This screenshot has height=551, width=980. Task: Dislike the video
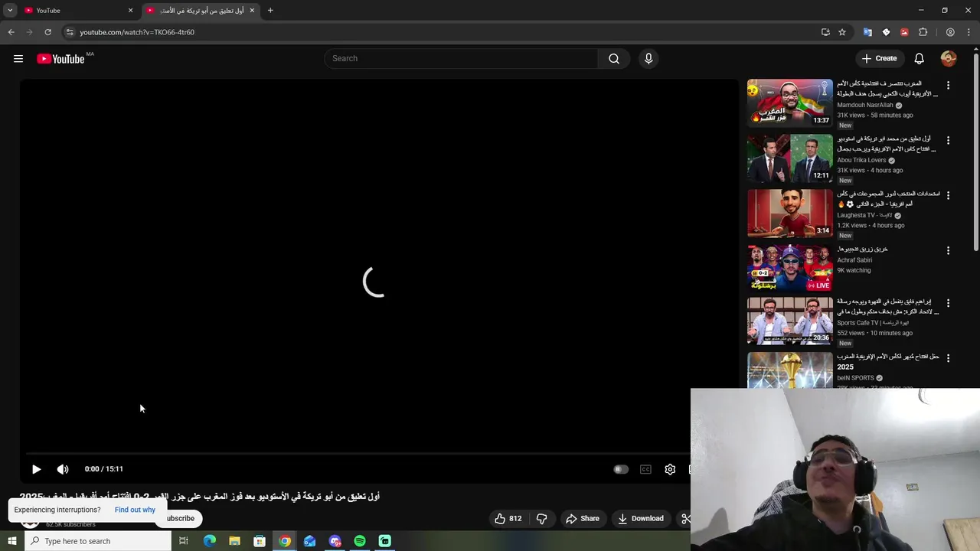click(541, 519)
